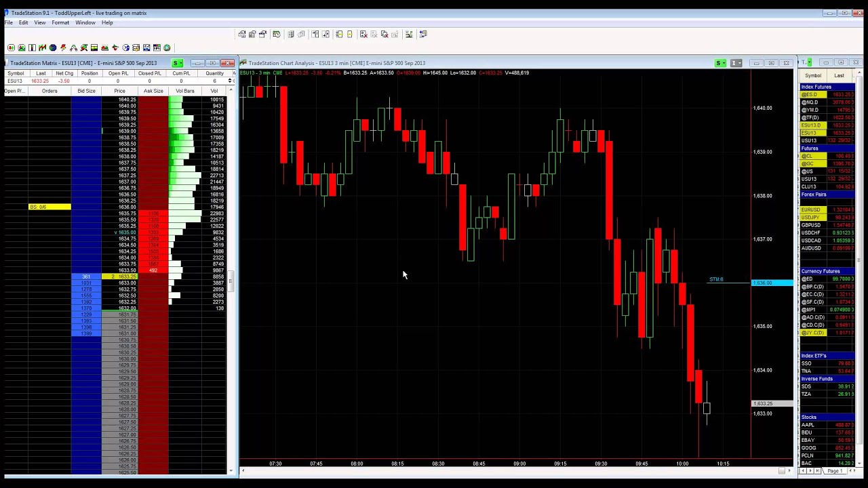Screen dimensions: 868x488
Task: Open the View menu
Action: click(x=40, y=22)
